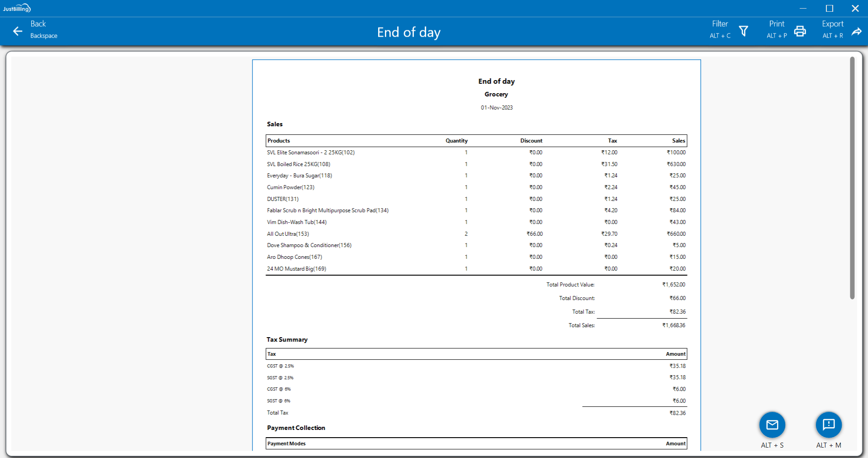Click the Total Sales amount value
This screenshot has width=868, height=458.
pos(674,325)
